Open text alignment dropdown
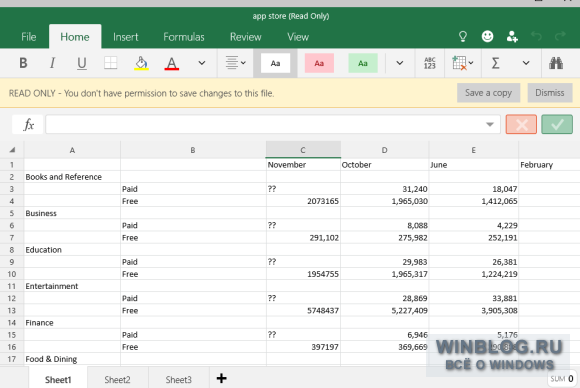Image resolution: width=580 pixels, height=388 pixels. point(236,63)
